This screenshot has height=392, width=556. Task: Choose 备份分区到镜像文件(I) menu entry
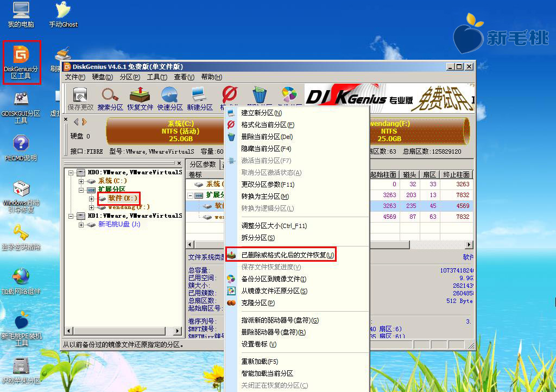[x=297, y=279]
